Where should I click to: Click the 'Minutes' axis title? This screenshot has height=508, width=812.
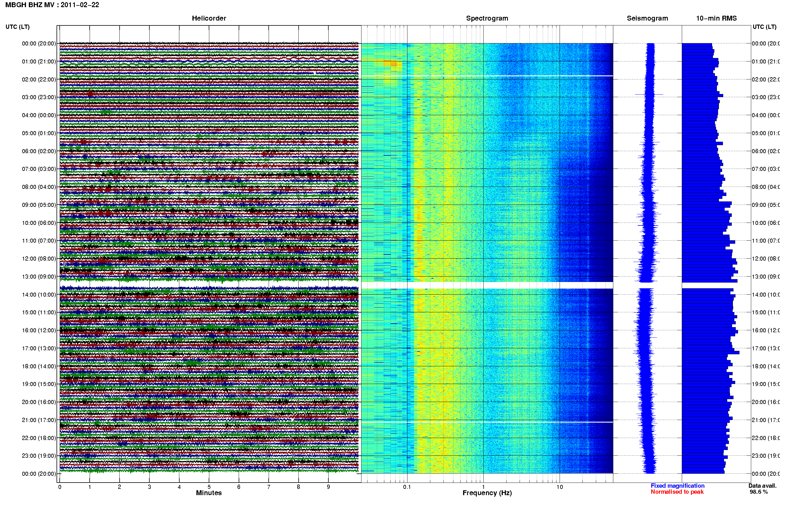[209, 493]
